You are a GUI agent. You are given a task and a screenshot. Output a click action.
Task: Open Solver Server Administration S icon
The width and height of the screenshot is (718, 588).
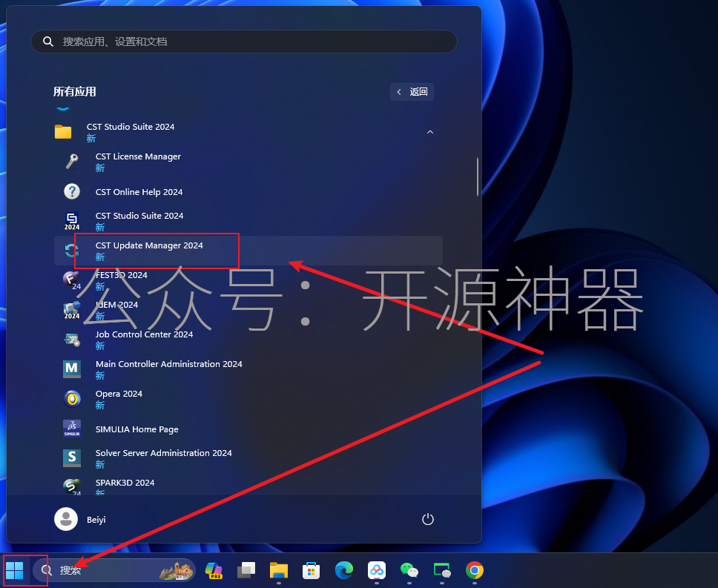click(x=72, y=458)
